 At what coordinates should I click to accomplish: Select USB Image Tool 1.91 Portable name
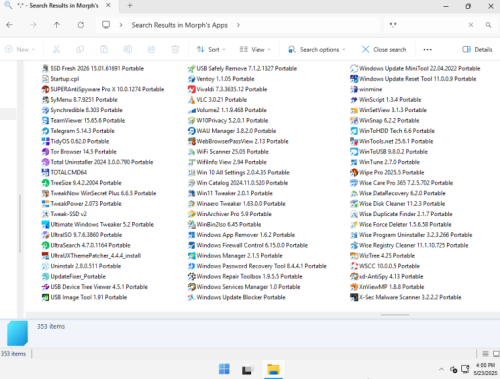[89, 297]
